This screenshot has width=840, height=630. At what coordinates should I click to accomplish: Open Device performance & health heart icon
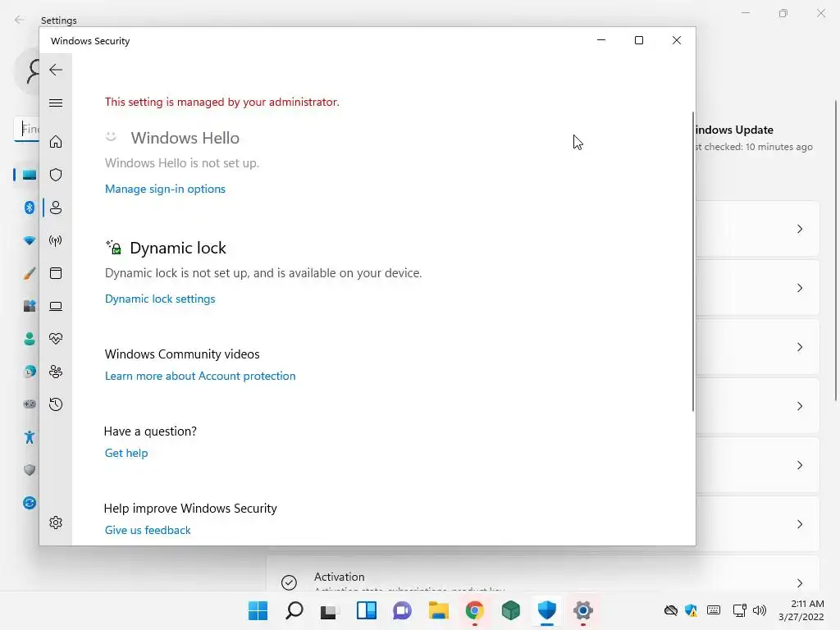click(56, 339)
